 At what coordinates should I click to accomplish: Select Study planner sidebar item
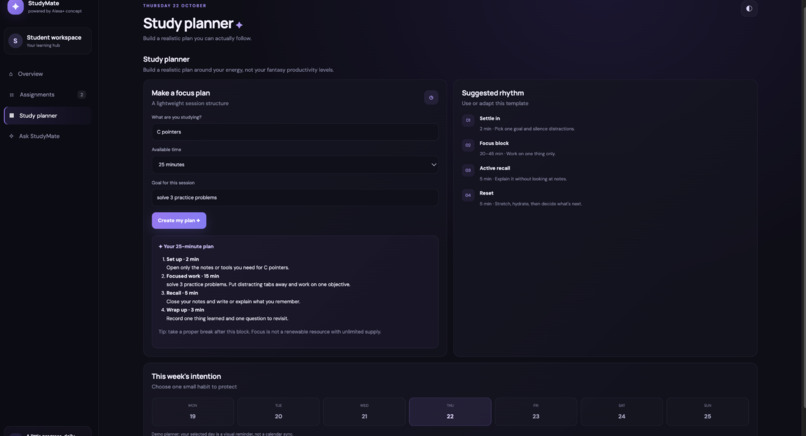pos(47,116)
